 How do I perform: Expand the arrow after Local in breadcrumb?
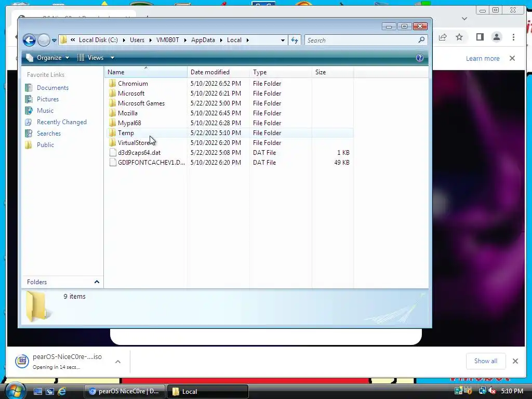[248, 41]
